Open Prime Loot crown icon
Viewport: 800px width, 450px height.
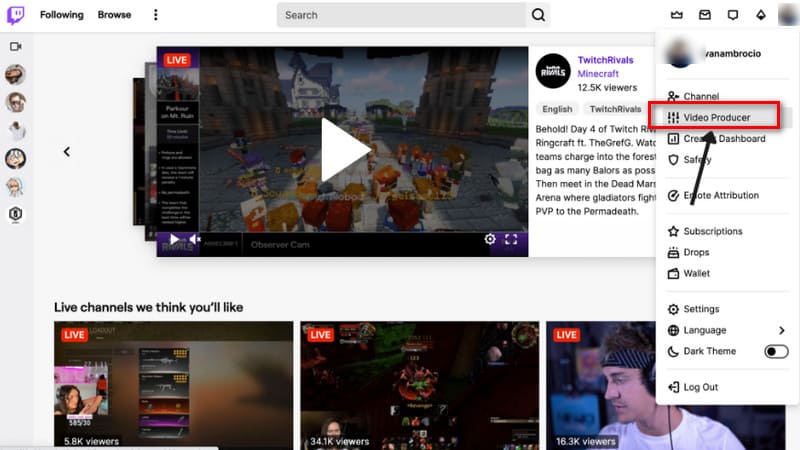(677, 15)
